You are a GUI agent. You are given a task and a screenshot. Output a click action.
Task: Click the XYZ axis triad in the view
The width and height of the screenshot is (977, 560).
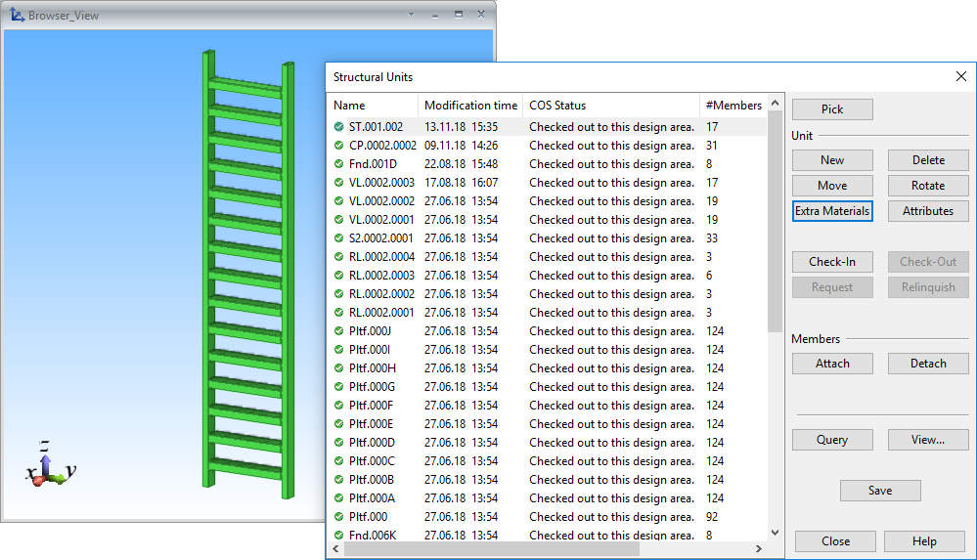pos(47,467)
